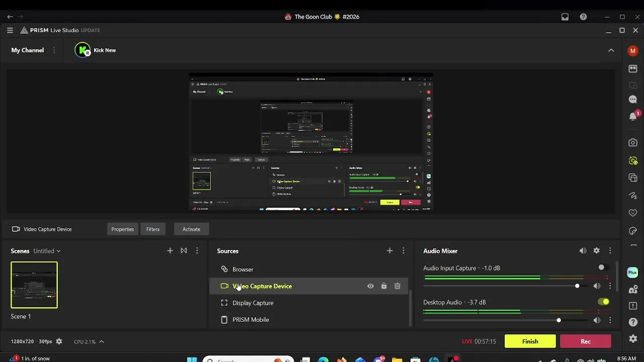Image resolution: width=644 pixels, height=362 pixels.
Task: Open the Discord robot icon in sidebar
Action: pyautogui.click(x=633, y=290)
